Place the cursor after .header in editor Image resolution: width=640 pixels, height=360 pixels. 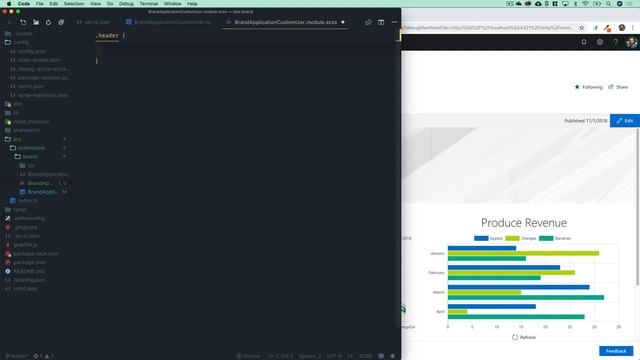click(x=119, y=36)
